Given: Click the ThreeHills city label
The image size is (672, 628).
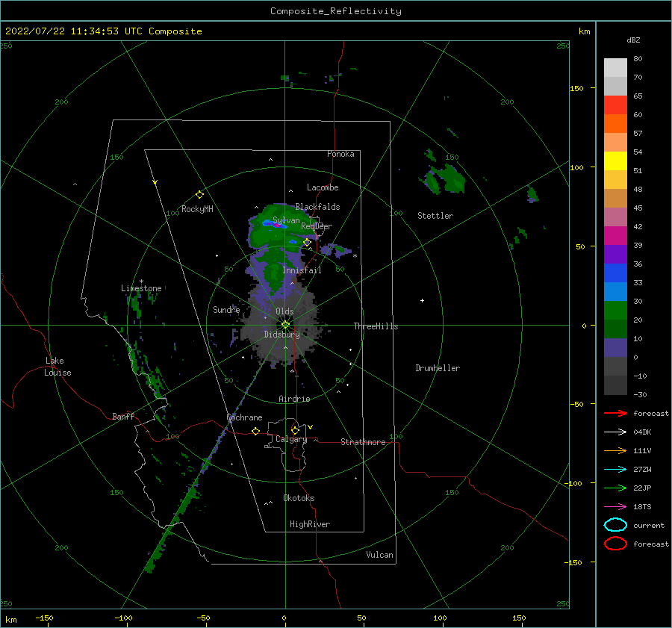Looking at the screenshot, I should coord(376,326).
